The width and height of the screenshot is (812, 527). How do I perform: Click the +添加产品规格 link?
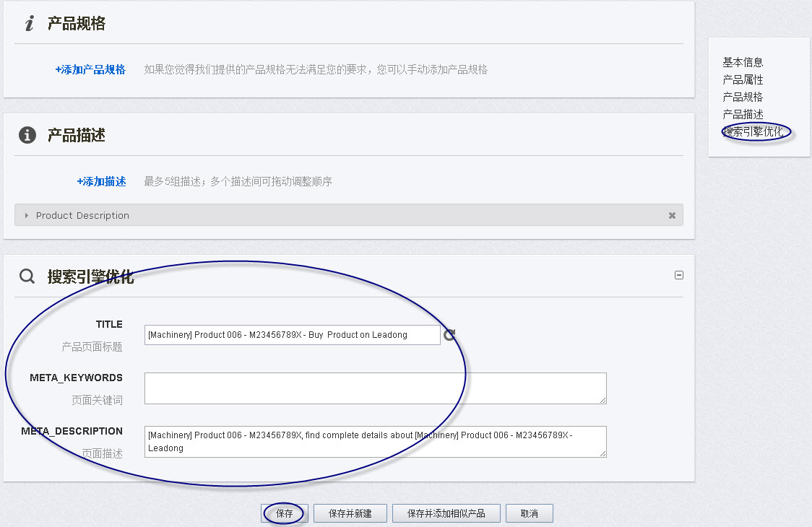(90, 69)
